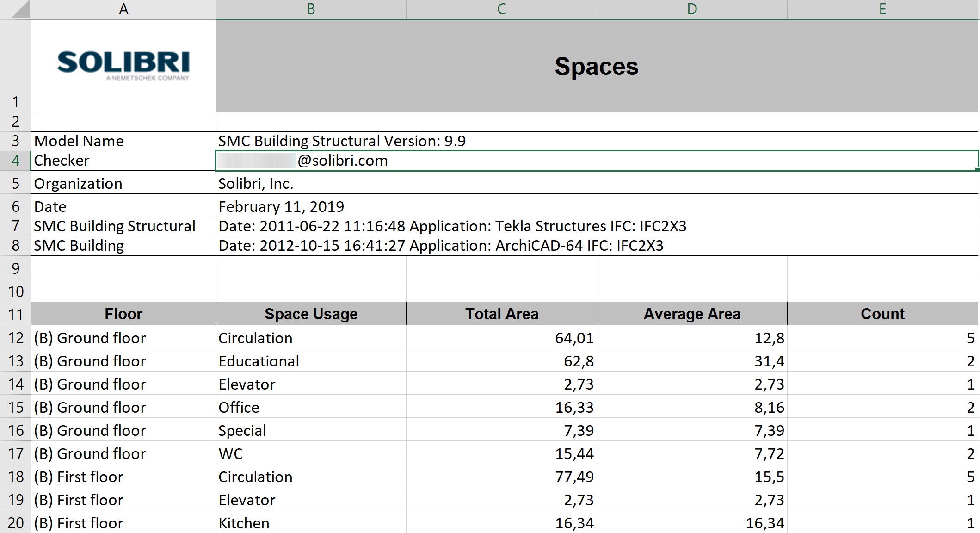
Task: Select column C header
Action: coord(501,9)
